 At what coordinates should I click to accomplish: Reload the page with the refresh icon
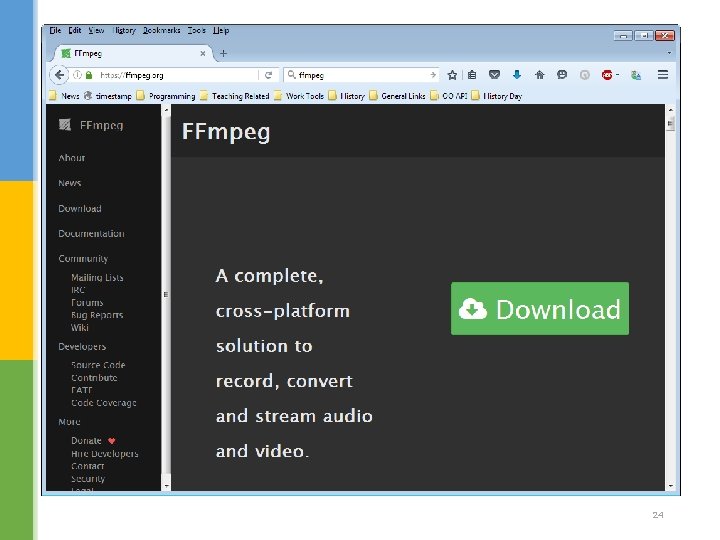coord(269,75)
